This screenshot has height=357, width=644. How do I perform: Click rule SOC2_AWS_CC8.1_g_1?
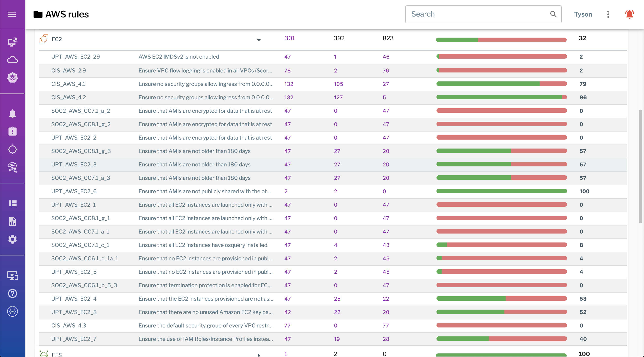coord(80,218)
